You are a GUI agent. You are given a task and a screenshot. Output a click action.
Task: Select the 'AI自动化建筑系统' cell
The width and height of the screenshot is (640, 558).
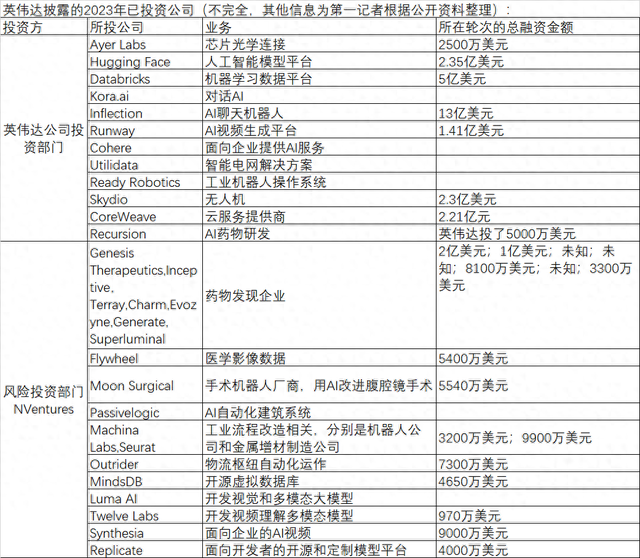(x=319, y=412)
